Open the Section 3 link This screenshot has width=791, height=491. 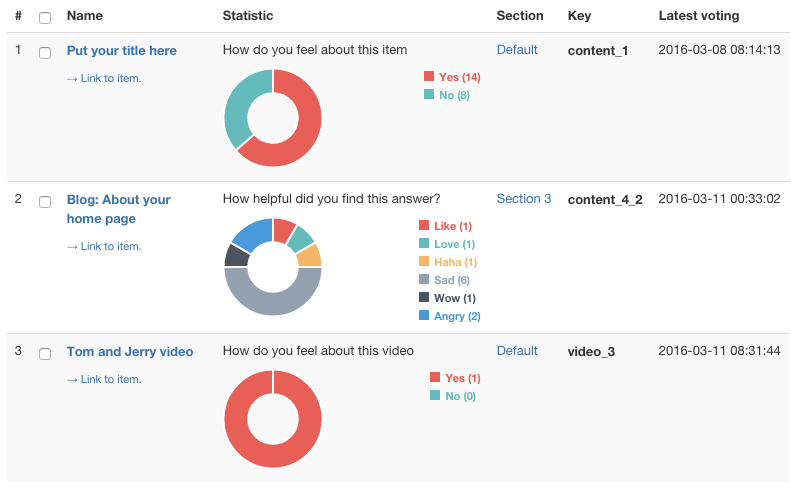click(524, 199)
